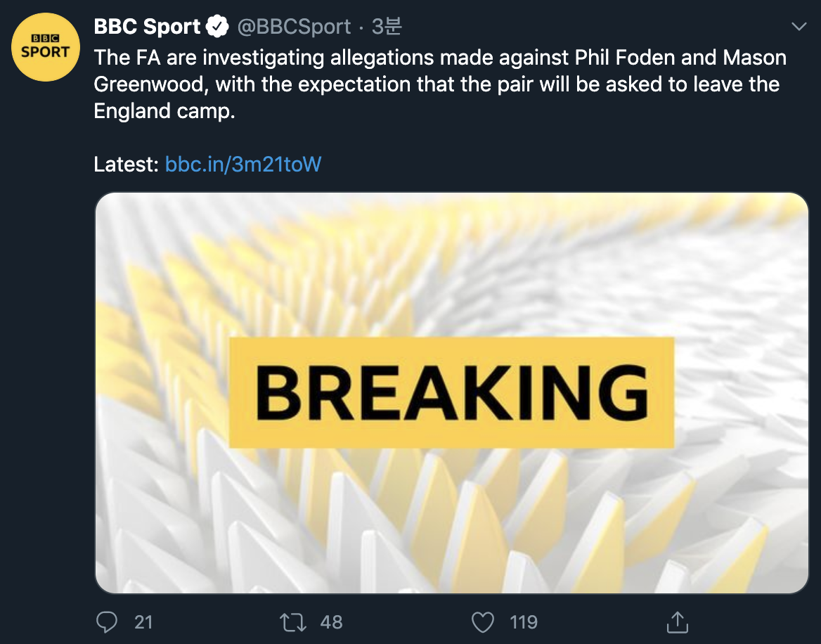Click the retweet count of 48
Image resolution: width=821 pixels, height=644 pixels.
coord(331,622)
